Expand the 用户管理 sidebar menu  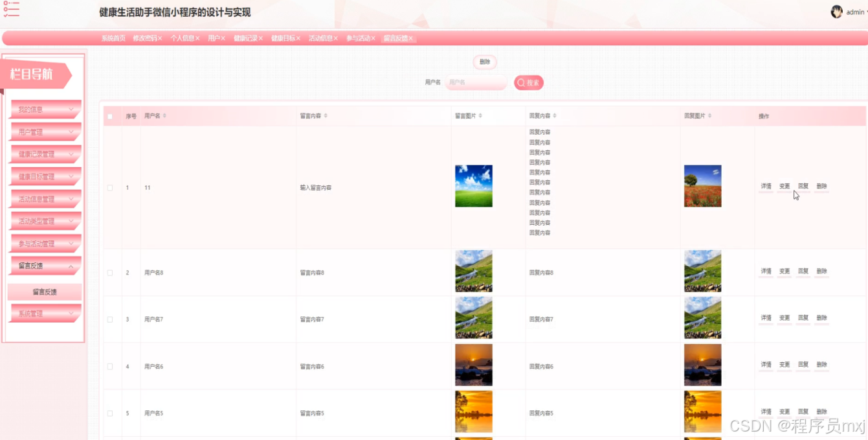[x=43, y=132]
